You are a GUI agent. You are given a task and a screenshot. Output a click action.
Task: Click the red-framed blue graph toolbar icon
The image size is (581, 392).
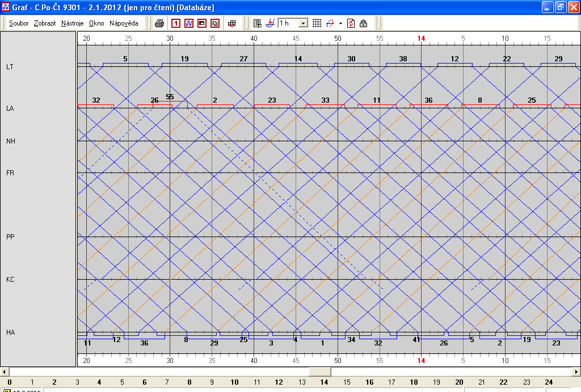189,23
